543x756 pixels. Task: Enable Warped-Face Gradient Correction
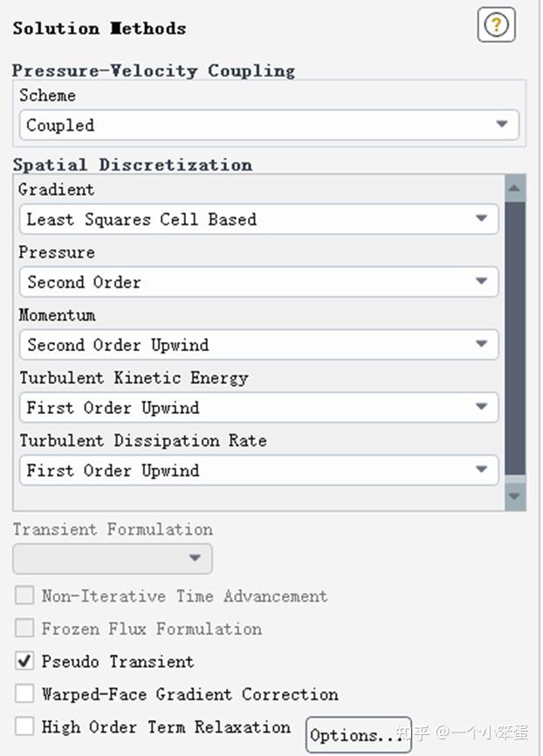[x=24, y=695]
